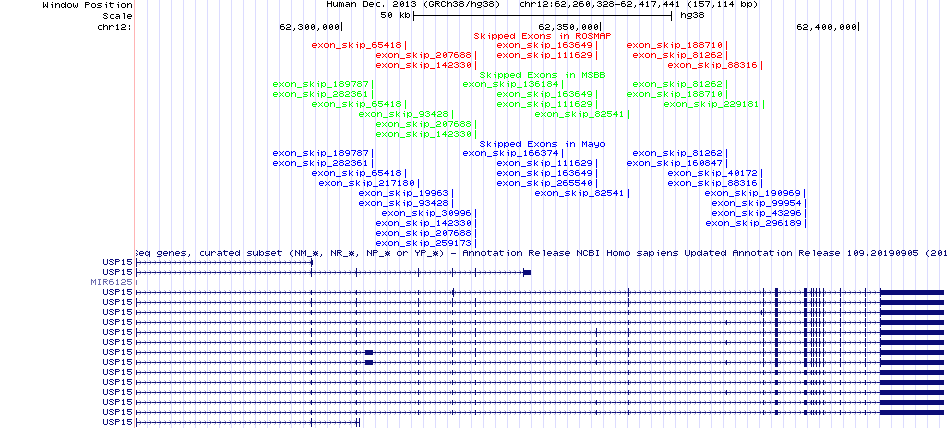Viewport: 950px width, 428px height.
Task: Select the blue "Skipped Exons in Mayo" track title
Action: click(542, 143)
